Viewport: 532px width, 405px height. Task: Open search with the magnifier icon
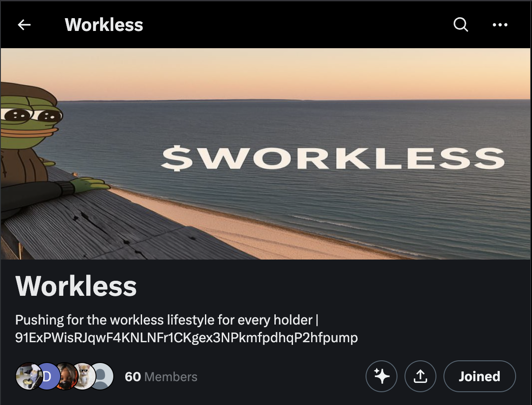[x=461, y=25]
